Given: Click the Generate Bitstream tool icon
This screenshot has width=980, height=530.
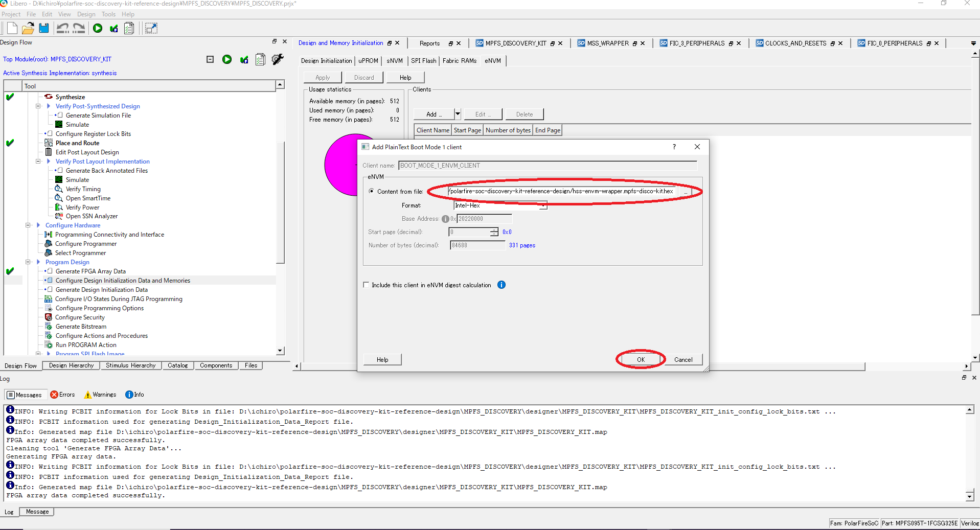Looking at the screenshot, I should (x=48, y=326).
